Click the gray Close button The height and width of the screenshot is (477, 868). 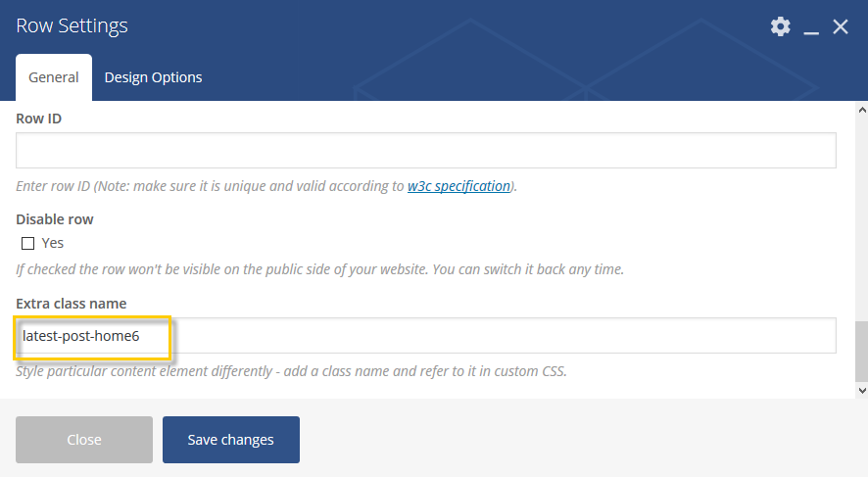pyautogui.click(x=84, y=440)
